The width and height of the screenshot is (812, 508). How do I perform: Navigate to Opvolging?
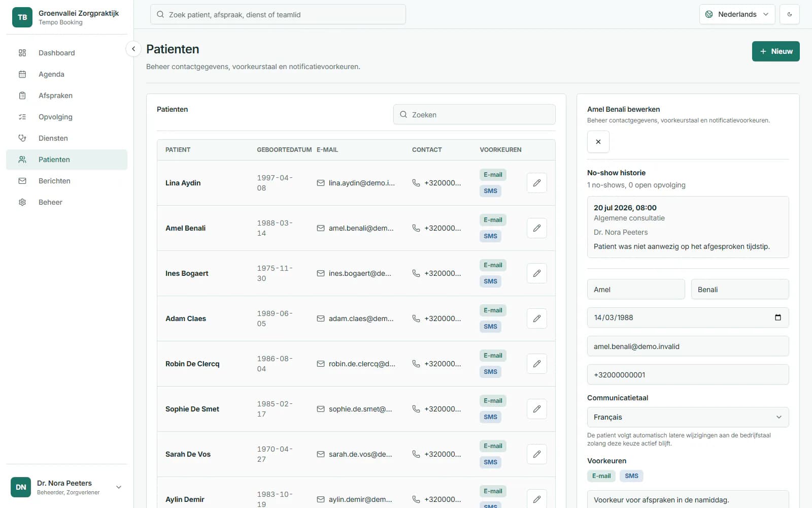(x=66, y=117)
